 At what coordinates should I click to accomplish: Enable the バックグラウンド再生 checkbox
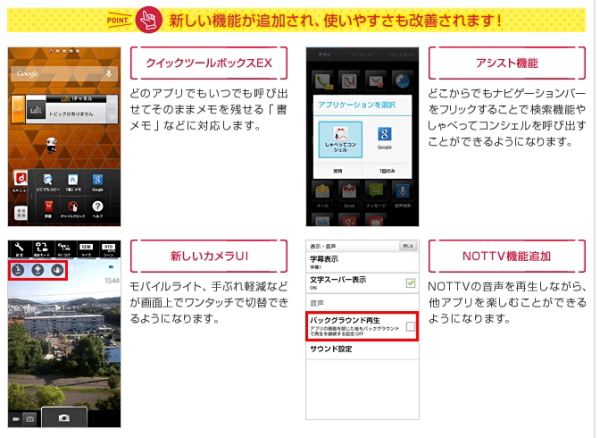(409, 327)
